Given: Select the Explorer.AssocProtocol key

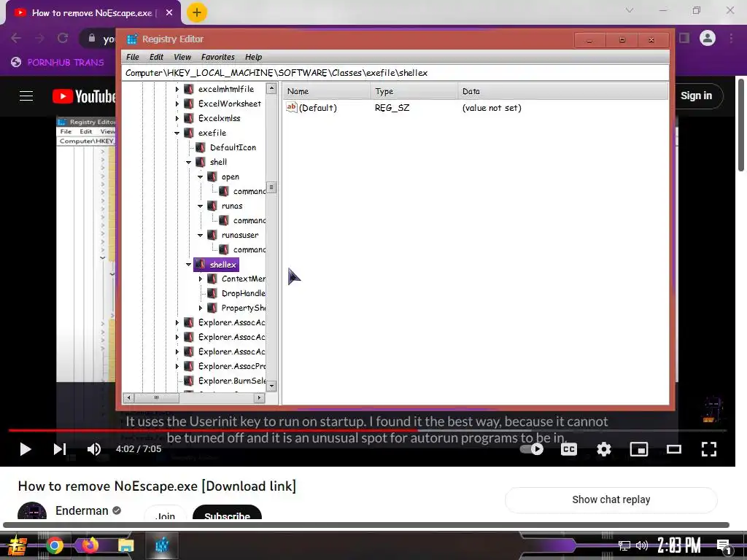Looking at the screenshot, I should (x=231, y=366).
